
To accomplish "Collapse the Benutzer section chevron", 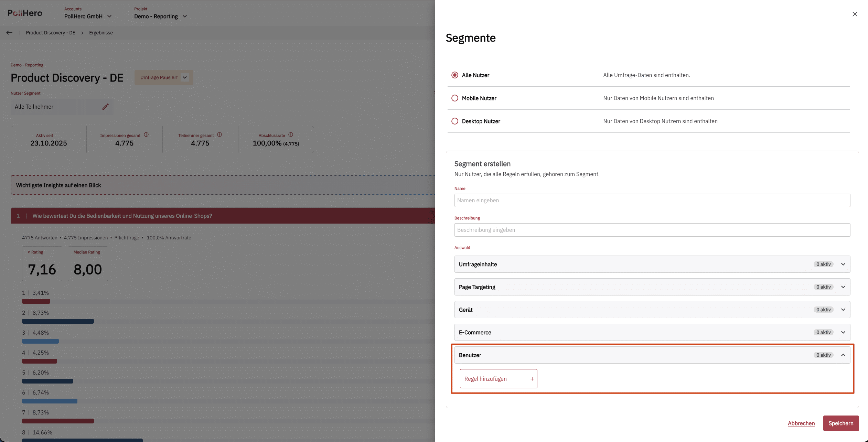I will point(843,355).
